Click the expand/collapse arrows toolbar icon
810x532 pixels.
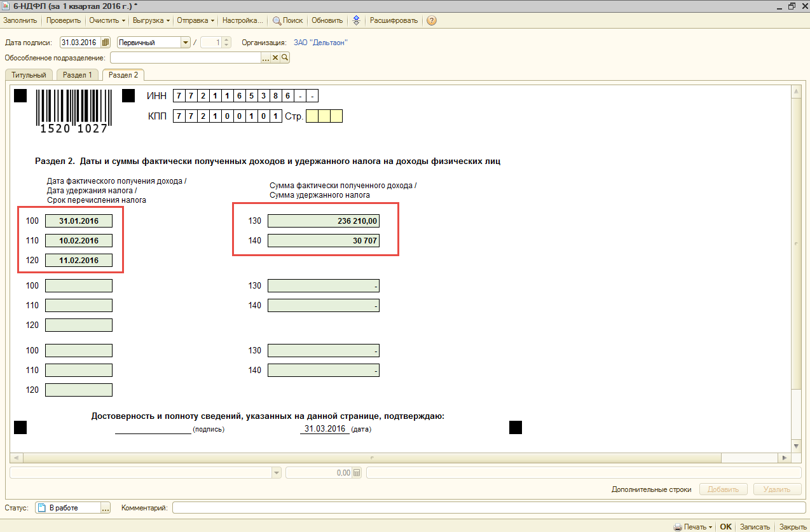(x=356, y=20)
